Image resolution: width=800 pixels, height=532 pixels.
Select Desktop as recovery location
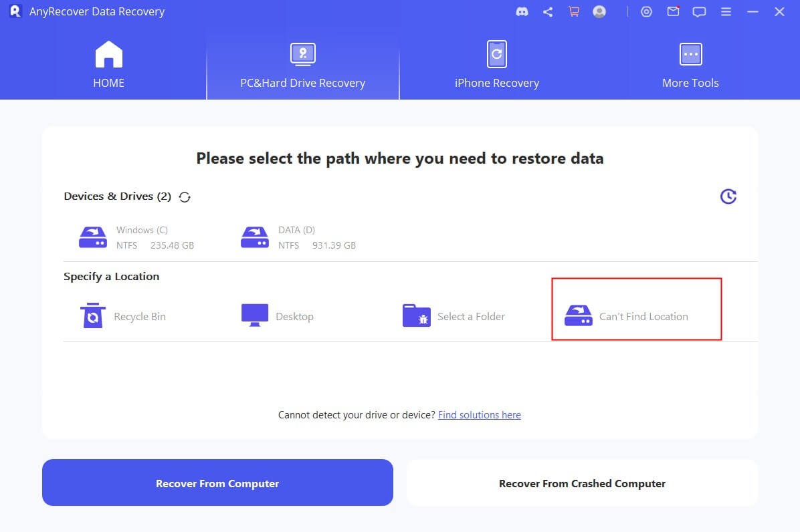tap(276, 315)
